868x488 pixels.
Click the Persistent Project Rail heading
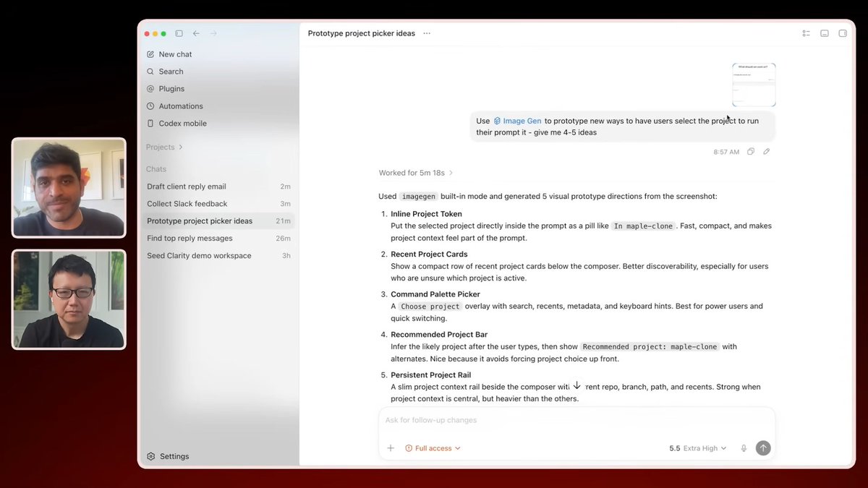(x=430, y=375)
